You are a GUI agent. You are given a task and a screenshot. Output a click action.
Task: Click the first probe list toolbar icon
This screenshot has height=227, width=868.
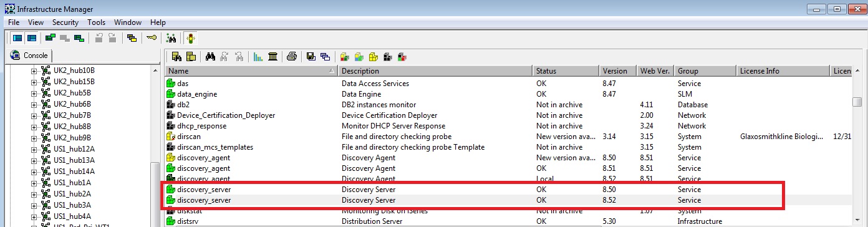(x=176, y=56)
